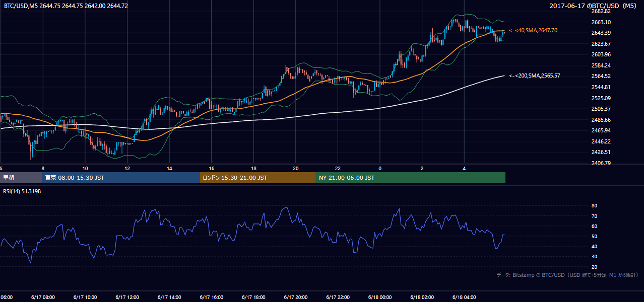Click the 6/17 10:00 bottom date label
Image resolution: width=644 pixels, height=302 pixels.
(85, 297)
